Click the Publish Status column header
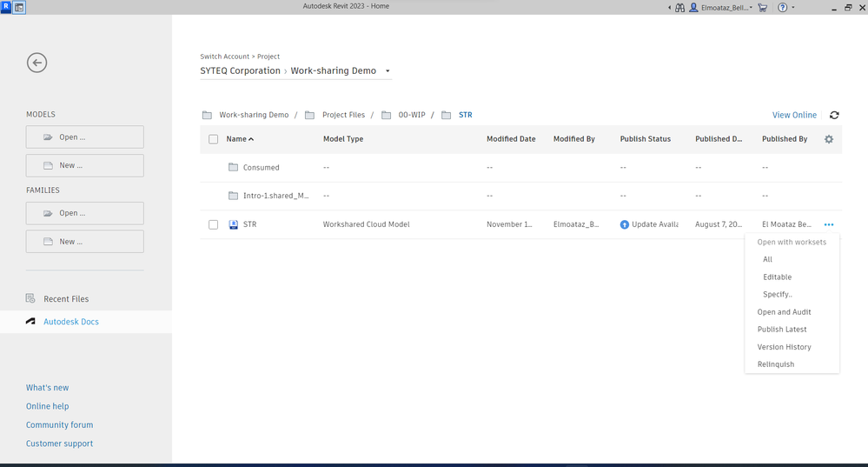868x467 pixels. 645,139
